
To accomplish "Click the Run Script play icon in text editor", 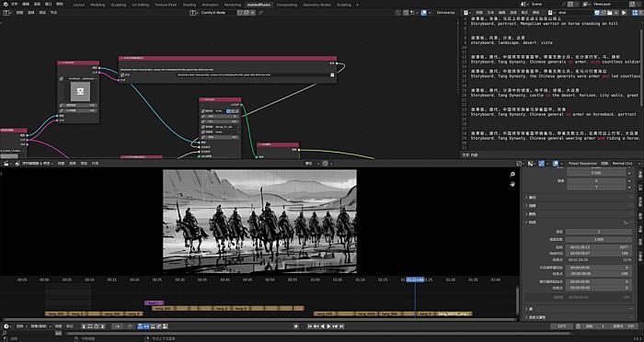I will point(624,13).
